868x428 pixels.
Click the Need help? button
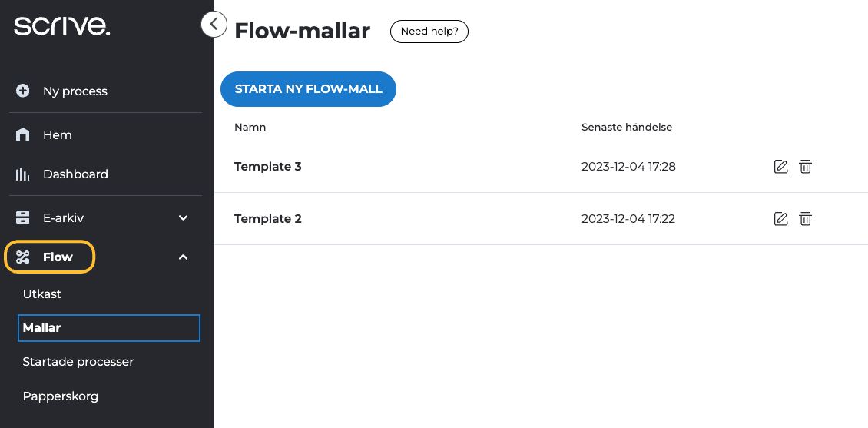pos(429,32)
